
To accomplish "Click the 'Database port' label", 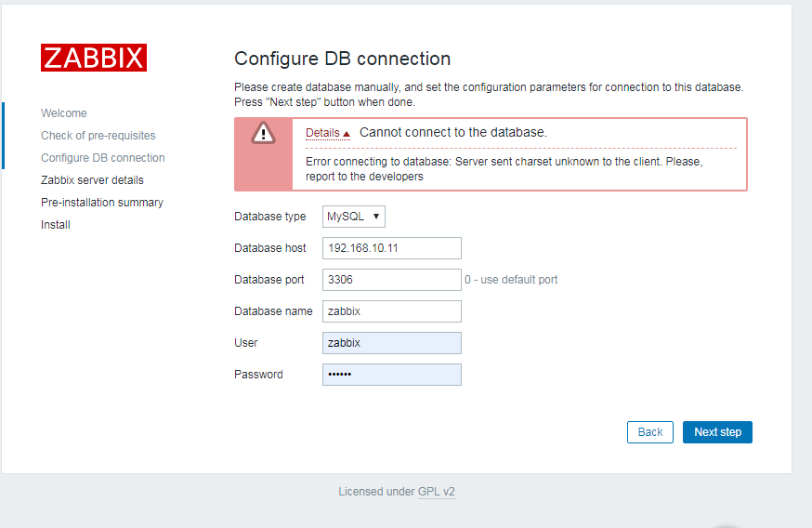I will 268,280.
